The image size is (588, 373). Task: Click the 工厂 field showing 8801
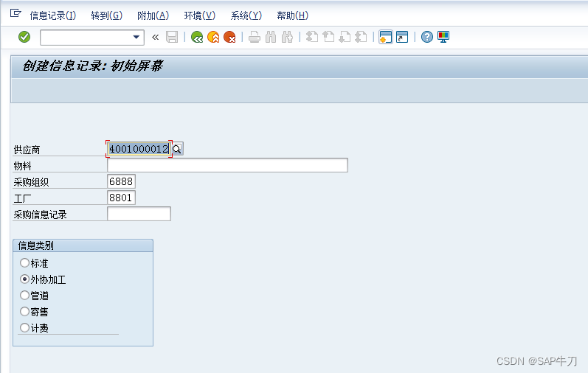tap(121, 198)
